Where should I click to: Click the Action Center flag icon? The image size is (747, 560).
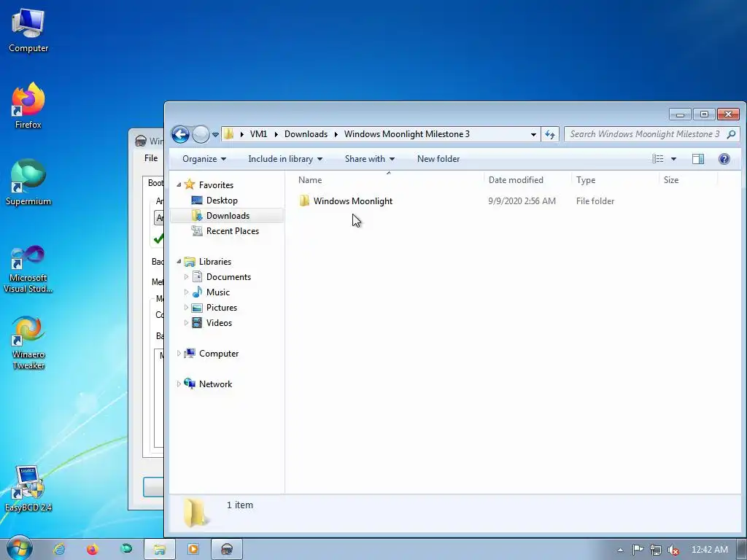click(638, 550)
